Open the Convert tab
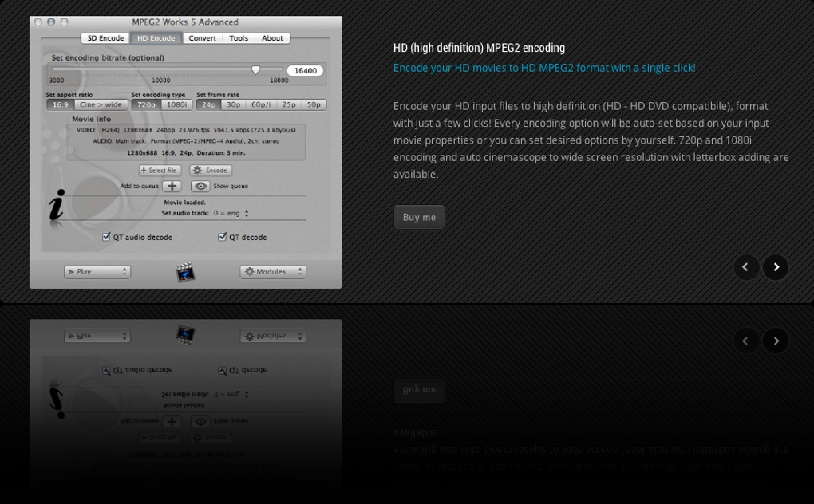The image size is (814, 504). 203,38
